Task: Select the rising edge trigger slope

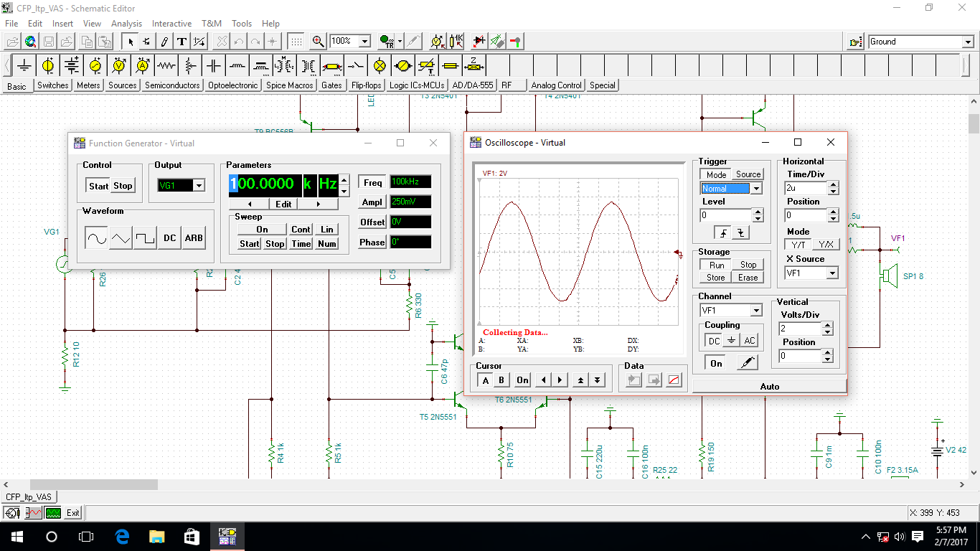Action: [x=723, y=232]
